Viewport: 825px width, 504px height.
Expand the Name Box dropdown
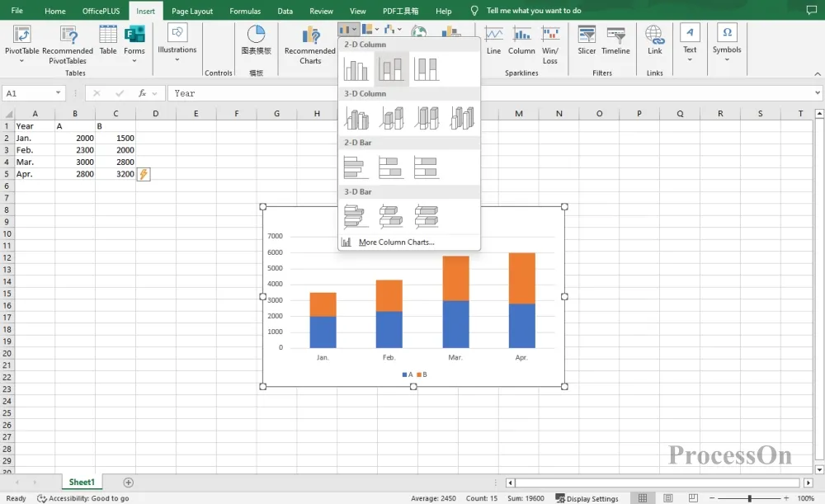tap(58, 93)
